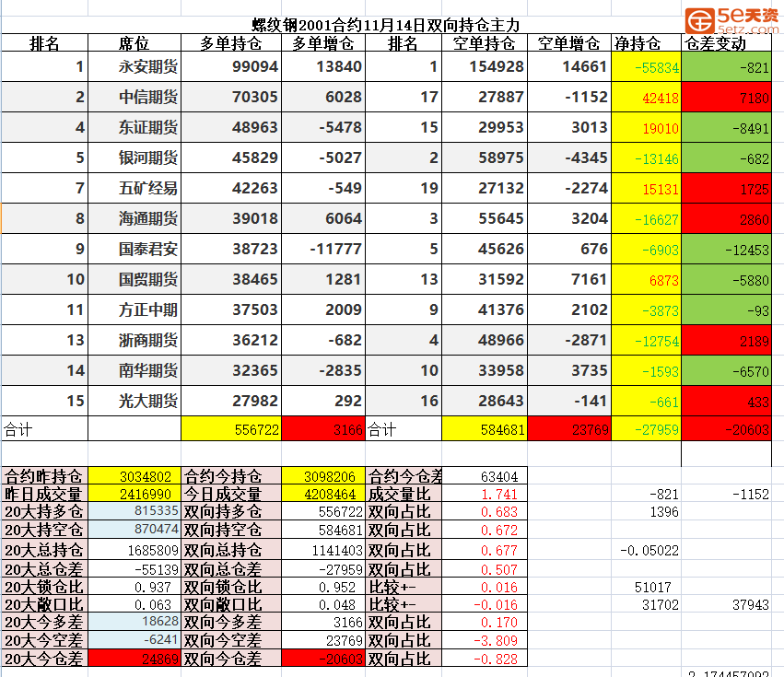Screen dimensions: 784x677
Task: Select long increase value 13840
Action: click(323, 66)
